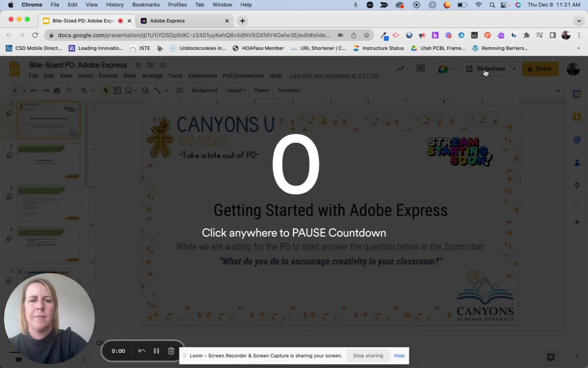Pause the Loom recording
The width and height of the screenshot is (588, 368).
[x=156, y=351]
